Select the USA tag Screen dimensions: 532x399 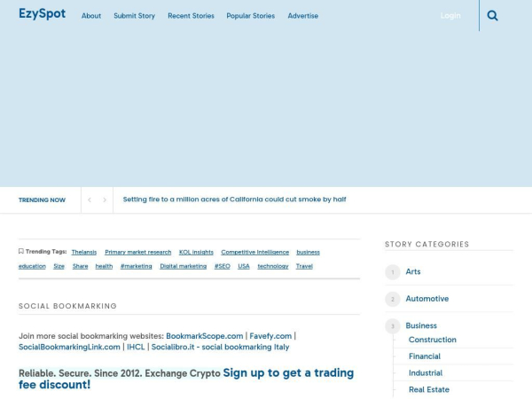pos(244,266)
